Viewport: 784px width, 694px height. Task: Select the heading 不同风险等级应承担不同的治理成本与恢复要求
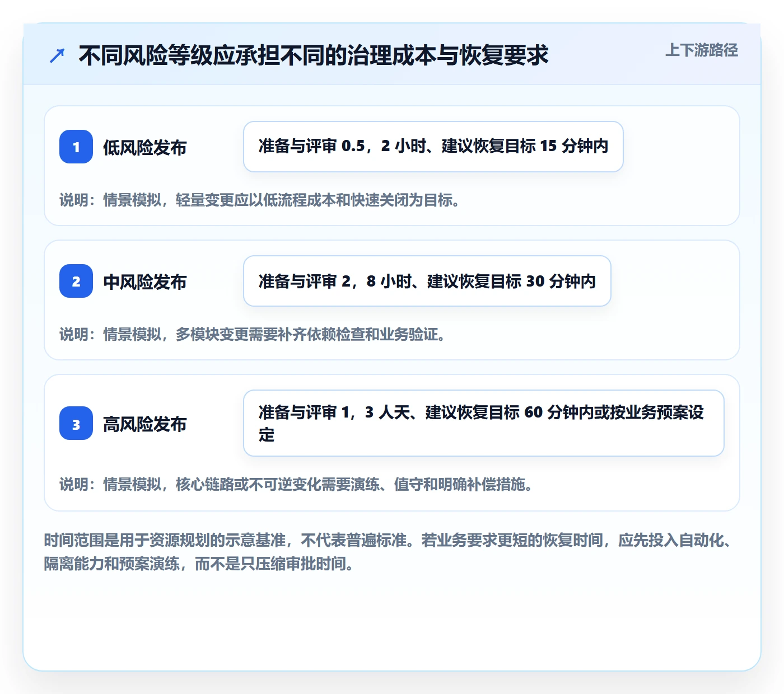314,55
